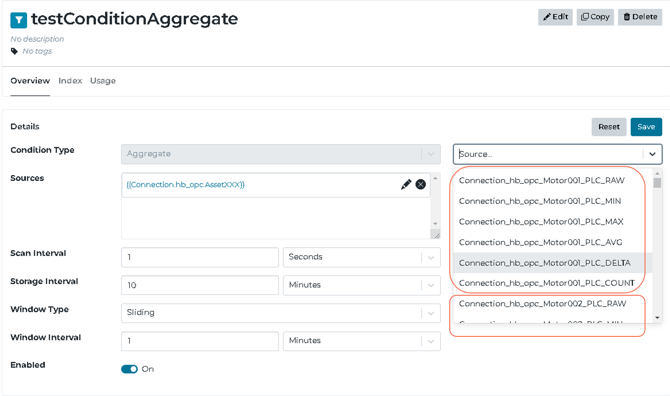Click the source list scrollbar down arrow
The width and height of the screenshot is (670, 396).
point(657,317)
